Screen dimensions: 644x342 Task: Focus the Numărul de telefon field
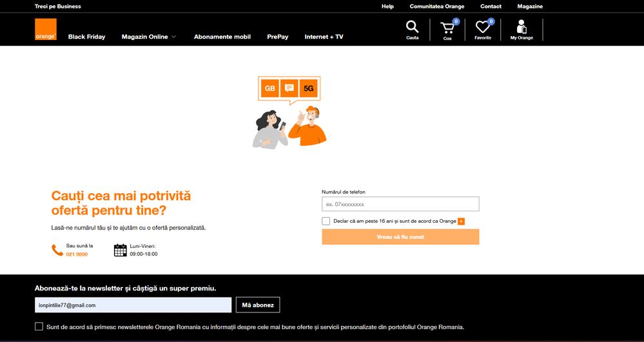(x=400, y=204)
